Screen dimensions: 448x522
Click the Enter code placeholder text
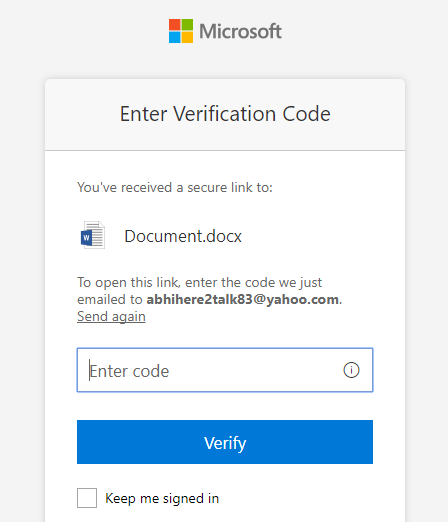point(129,371)
